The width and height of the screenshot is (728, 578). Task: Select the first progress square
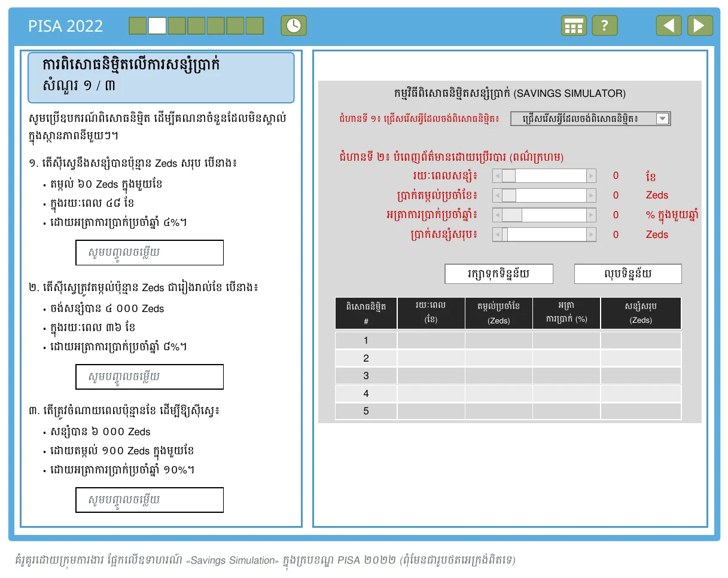click(x=138, y=26)
